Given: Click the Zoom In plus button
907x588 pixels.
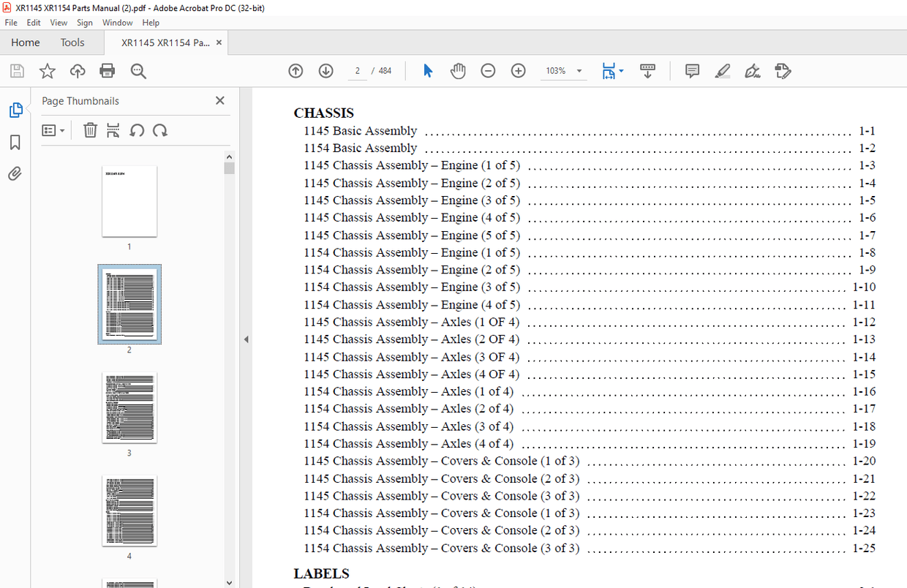Looking at the screenshot, I should (x=519, y=71).
